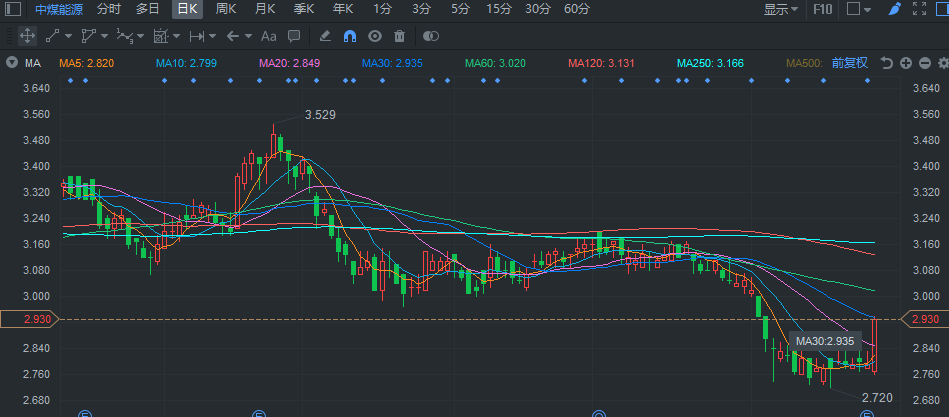Toggle 前复权 price adjustment
Viewport: 949px width, 417px height.
pos(850,63)
